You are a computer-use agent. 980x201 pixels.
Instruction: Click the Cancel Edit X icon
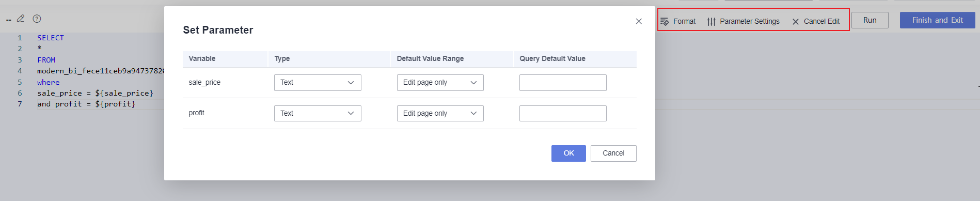pos(796,22)
